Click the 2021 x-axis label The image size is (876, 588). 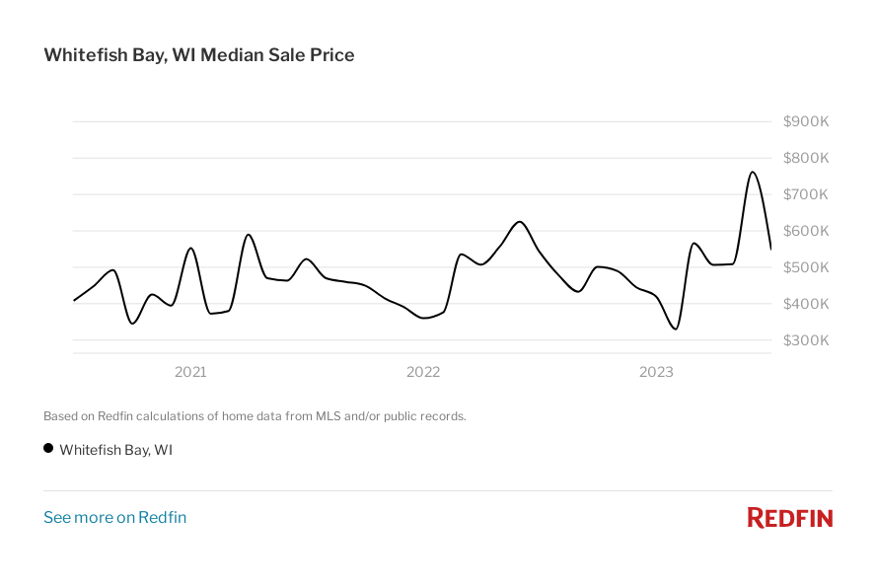(190, 372)
